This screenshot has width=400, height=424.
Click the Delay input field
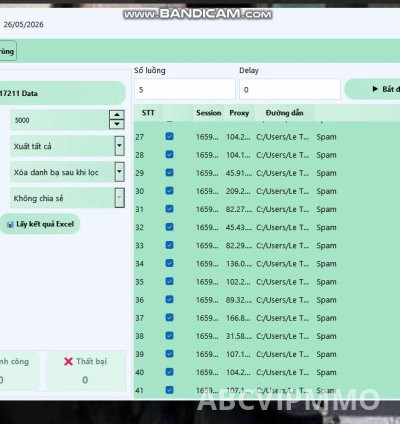pos(290,89)
